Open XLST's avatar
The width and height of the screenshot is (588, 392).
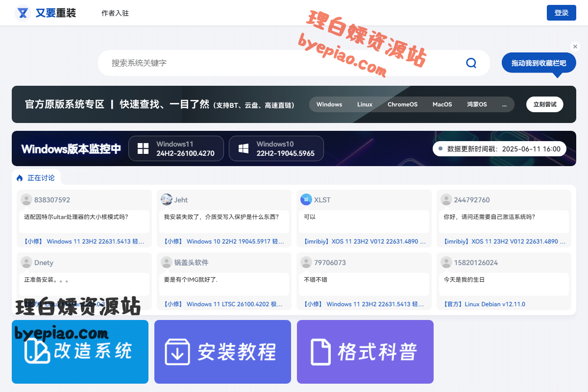point(306,199)
